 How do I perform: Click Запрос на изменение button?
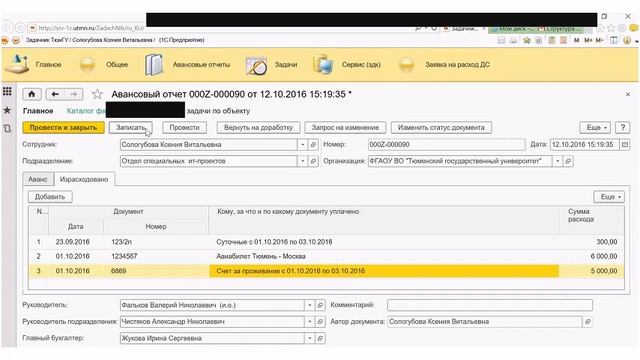click(x=345, y=127)
